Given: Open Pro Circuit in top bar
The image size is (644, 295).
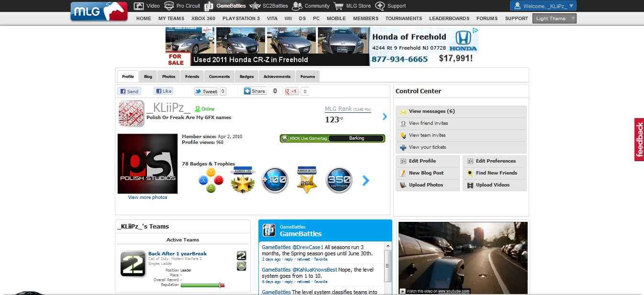Looking at the screenshot, I should tap(182, 6).
